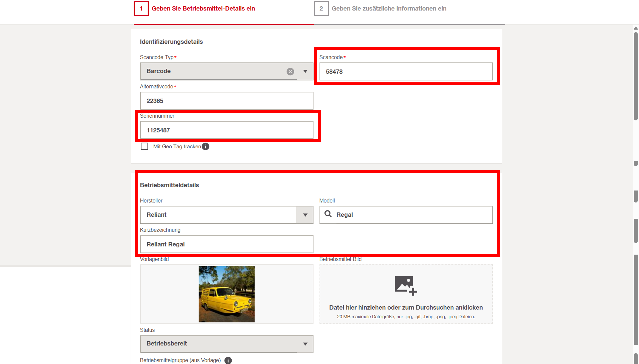Go to the zusätzliche Informationen step tab
Image resolution: width=639 pixels, height=364 pixels.
(389, 8)
